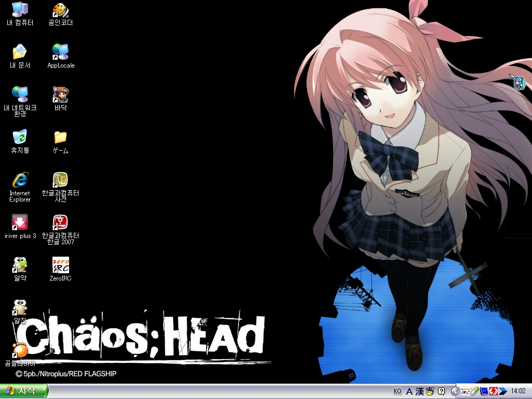The width and height of the screenshot is (532, 399).
Task: Toggle the A Korean/English input mode
Action: (x=409, y=392)
